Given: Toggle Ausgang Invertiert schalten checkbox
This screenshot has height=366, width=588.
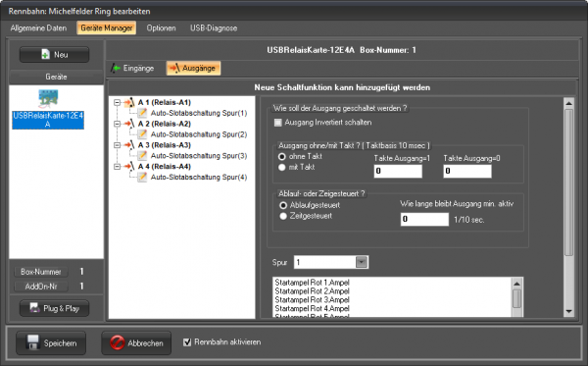Looking at the screenshot, I should point(278,123).
